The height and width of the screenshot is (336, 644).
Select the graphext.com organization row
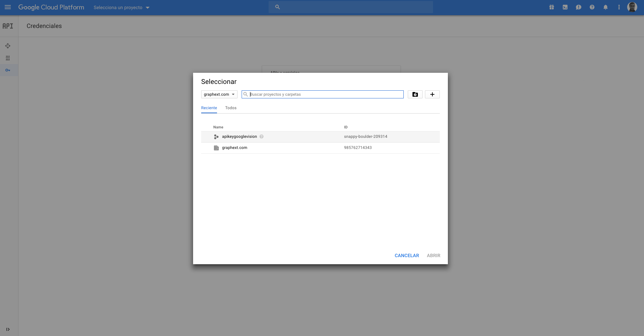(320, 148)
